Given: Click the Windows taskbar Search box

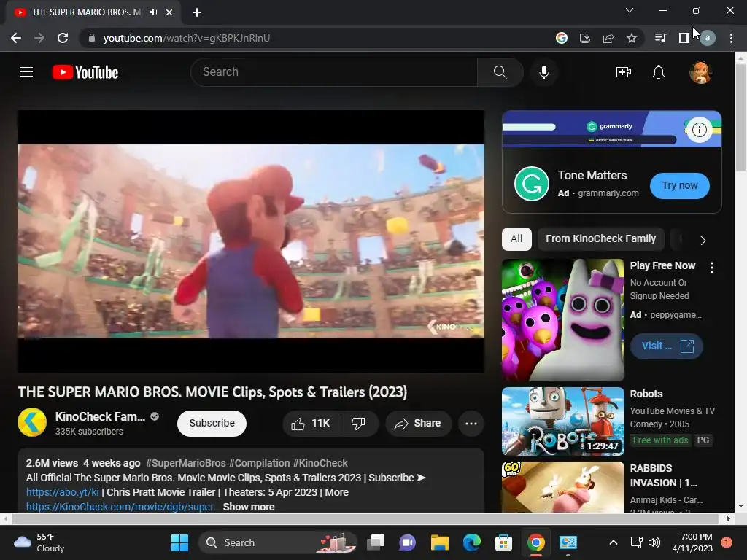Looking at the screenshot, I should pyautogui.click(x=278, y=542).
